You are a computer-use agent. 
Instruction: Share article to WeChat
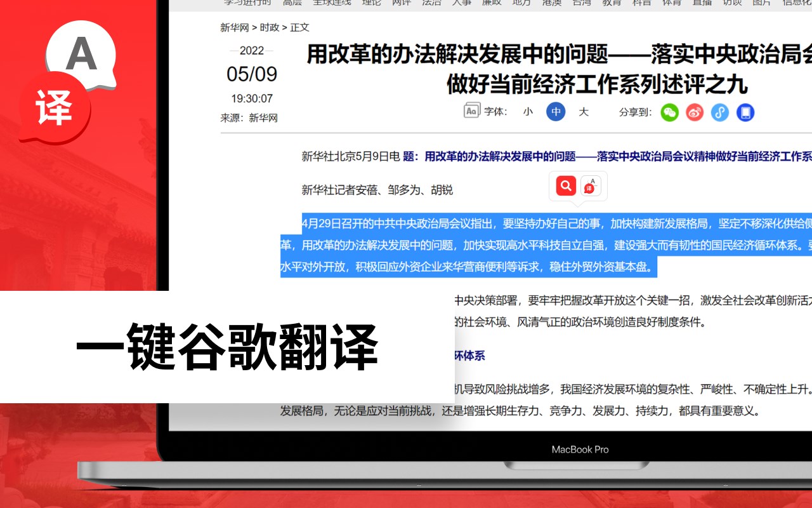click(x=670, y=112)
